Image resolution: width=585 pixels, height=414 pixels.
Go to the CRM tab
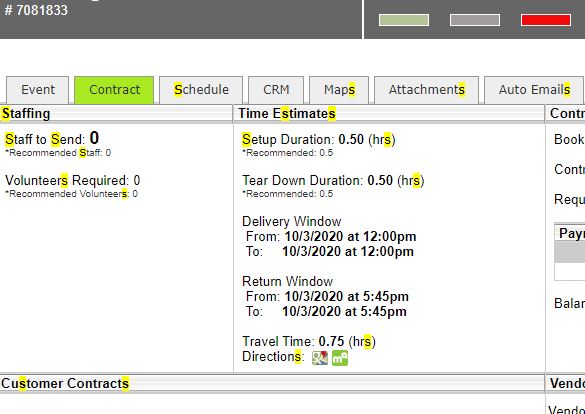276,90
